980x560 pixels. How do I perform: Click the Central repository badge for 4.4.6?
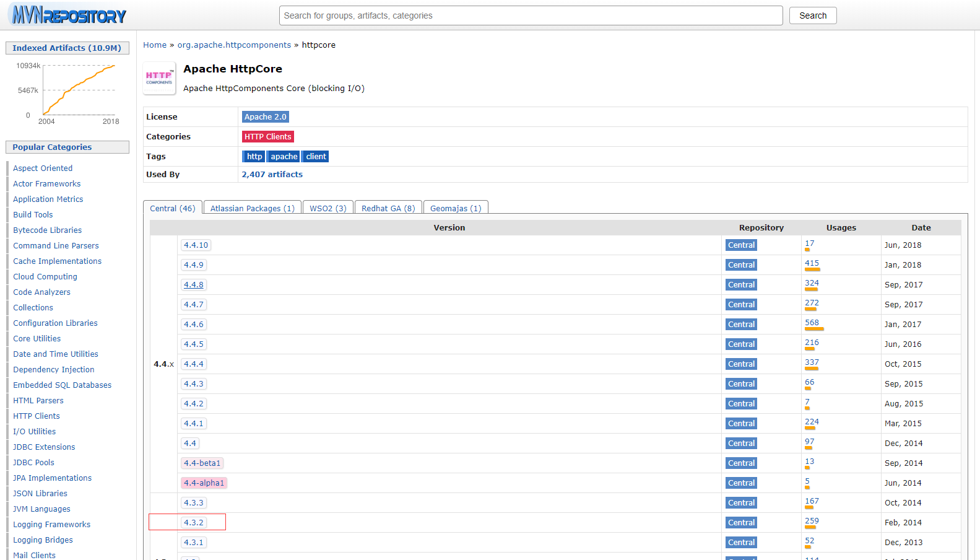(x=741, y=325)
